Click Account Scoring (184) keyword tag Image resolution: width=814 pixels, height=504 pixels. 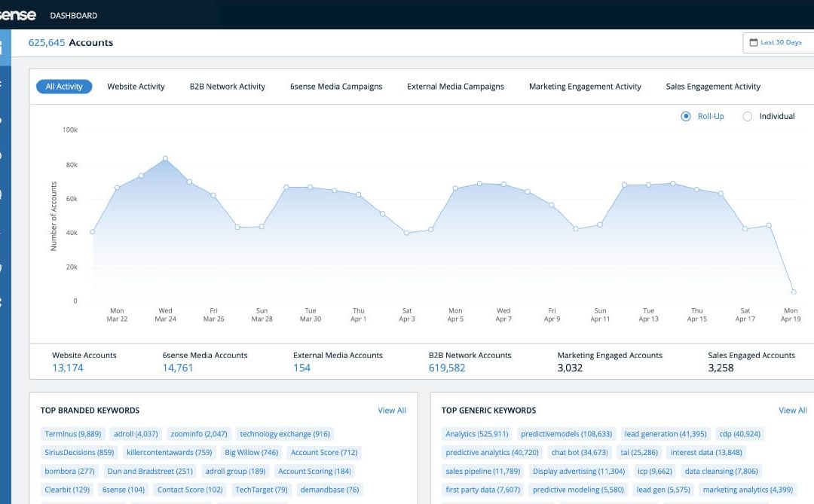[314, 472]
